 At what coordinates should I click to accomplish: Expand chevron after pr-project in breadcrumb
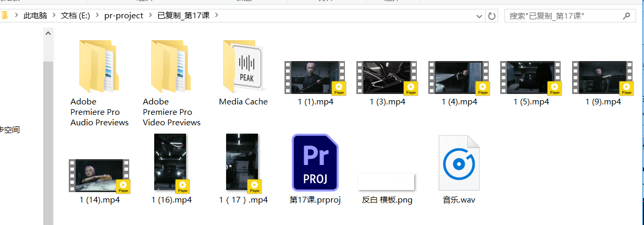pos(150,16)
